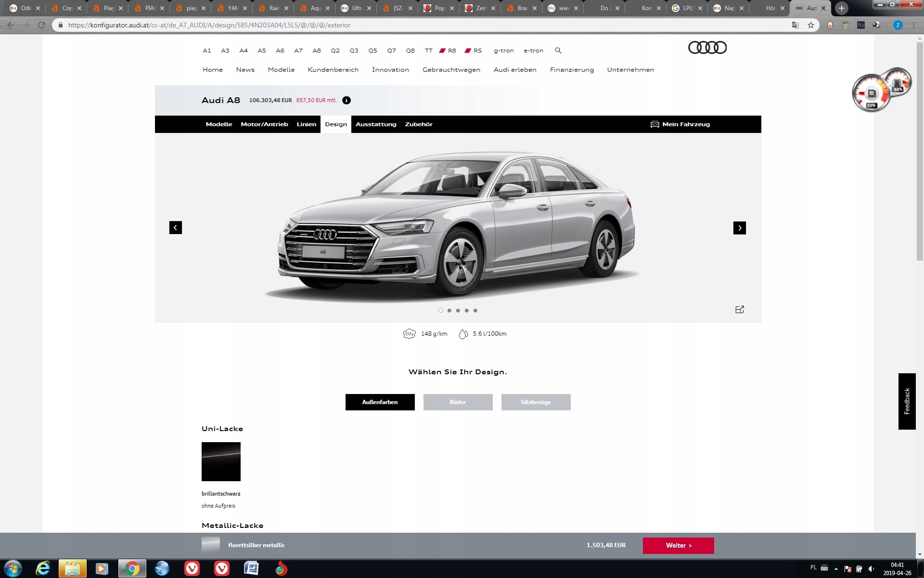Open Windows Media Player from the taskbar
924x578 pixels.
(x=102, y=569)
